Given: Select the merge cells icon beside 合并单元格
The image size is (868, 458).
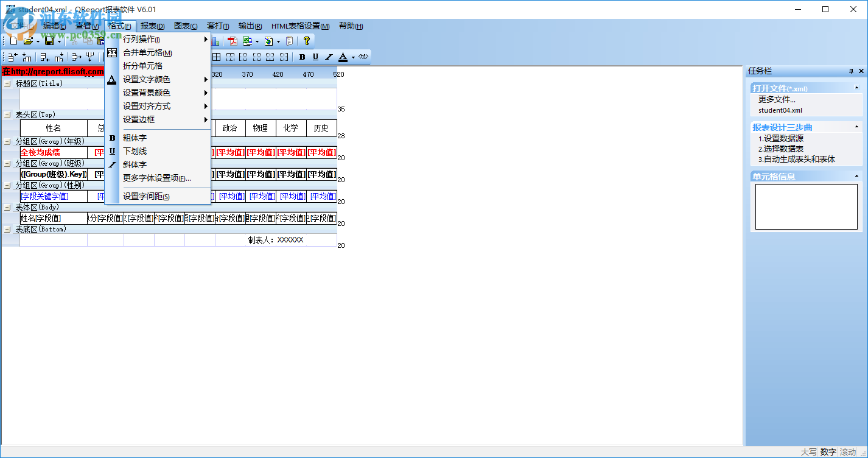Looking at the screenshot, I should pos(112,53).
